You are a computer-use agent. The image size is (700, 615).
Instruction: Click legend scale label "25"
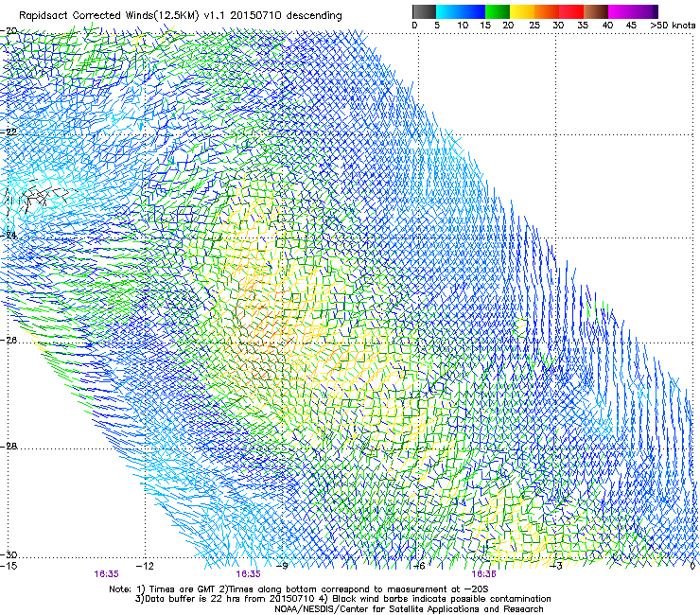point(534,26)
